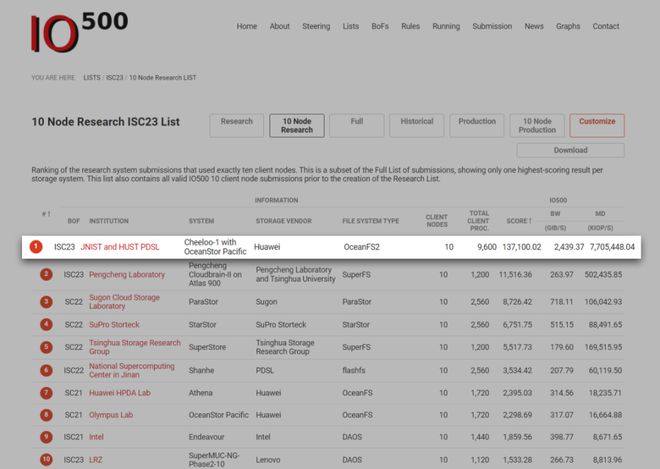The width and height of the screenshot is (660, 469).
Task: Switch to the Production list tab
Action: coord(477,125)
